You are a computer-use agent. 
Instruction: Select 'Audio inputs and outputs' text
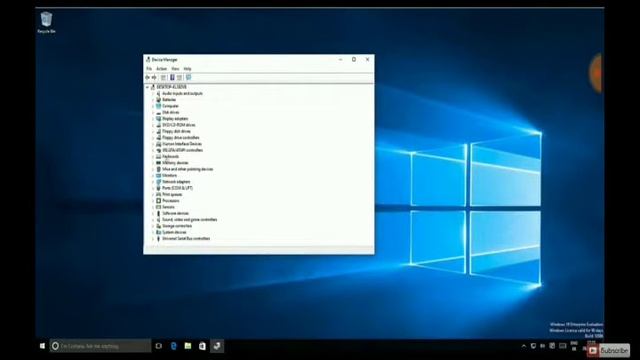[x=182, y=93]
